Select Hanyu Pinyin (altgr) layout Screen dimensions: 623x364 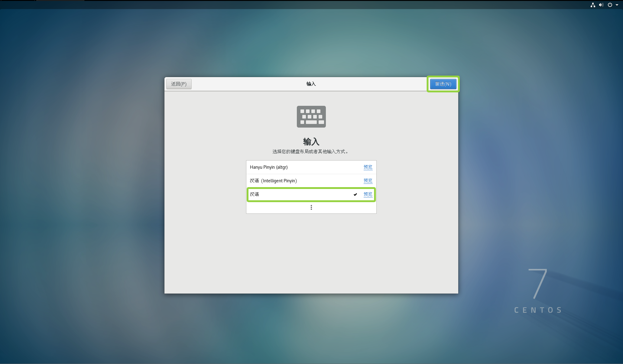click(x=269, y=167)
